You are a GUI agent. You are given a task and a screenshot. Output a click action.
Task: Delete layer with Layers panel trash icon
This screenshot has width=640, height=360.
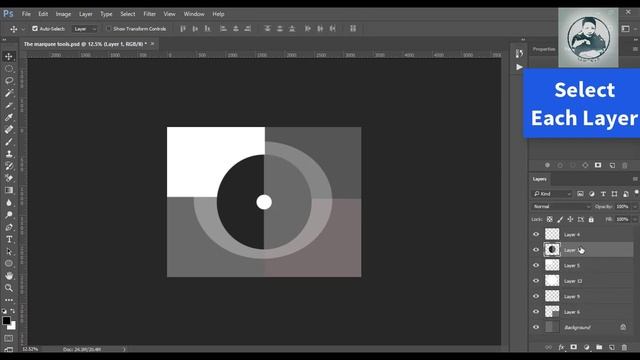point(624,347)
